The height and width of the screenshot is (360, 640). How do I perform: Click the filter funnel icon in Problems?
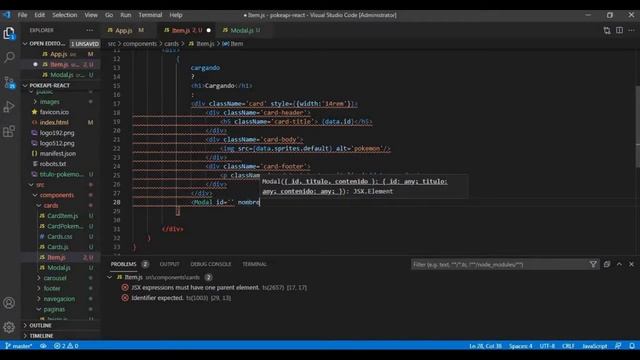(x=593, y=264)
